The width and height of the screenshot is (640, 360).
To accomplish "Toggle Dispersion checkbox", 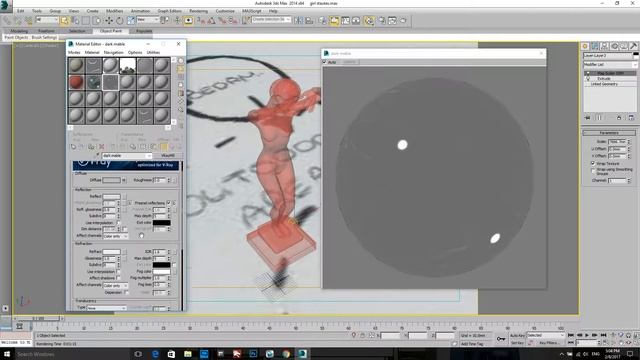I will [x=126, y=292].
